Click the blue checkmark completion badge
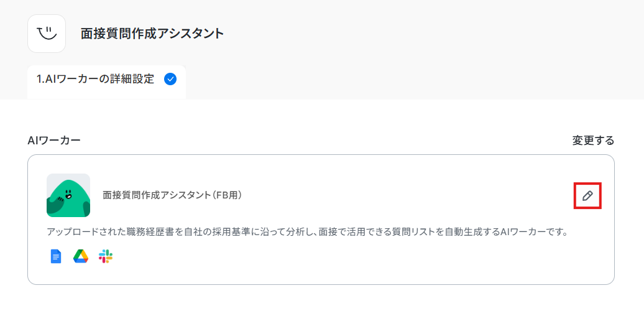Viewport: 644px width, 316px height. coord(170,79)
